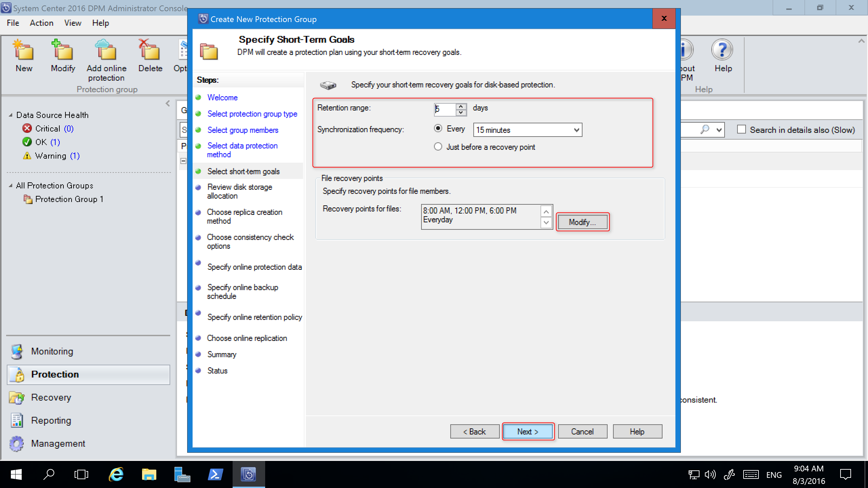Click the Next button to proceed
Image resolution: width=868 pixels, height=488 pixels.
pyautogui.click(x=527, y=431)
